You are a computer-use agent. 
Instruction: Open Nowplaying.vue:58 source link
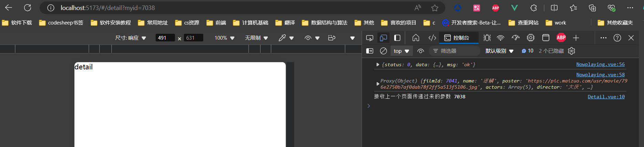point(600,75)
